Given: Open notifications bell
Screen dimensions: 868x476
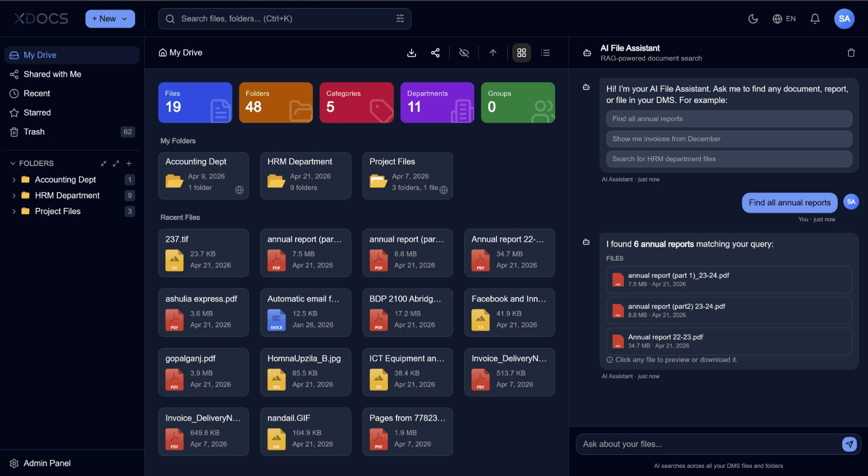Looking at the screenshot, I should pos(815,19).
